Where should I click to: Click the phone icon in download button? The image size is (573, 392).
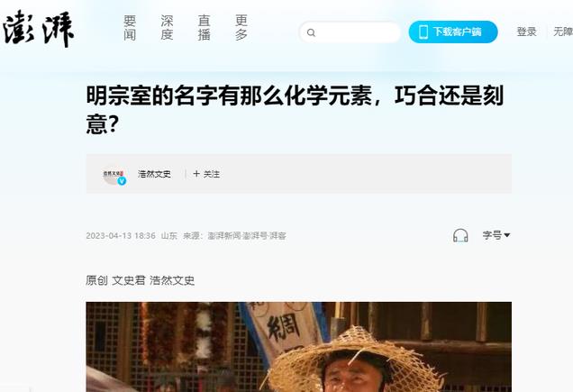pyautogui.click(x=423, y=32)
